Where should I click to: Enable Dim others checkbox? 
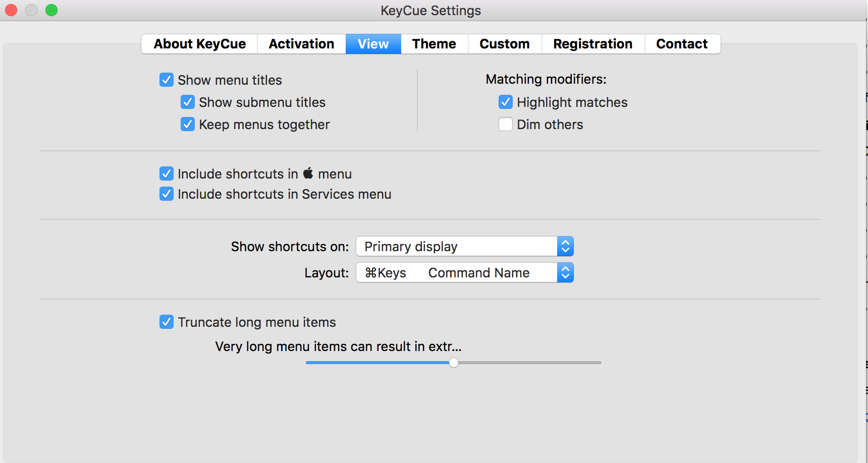click(x=506, y=124)
